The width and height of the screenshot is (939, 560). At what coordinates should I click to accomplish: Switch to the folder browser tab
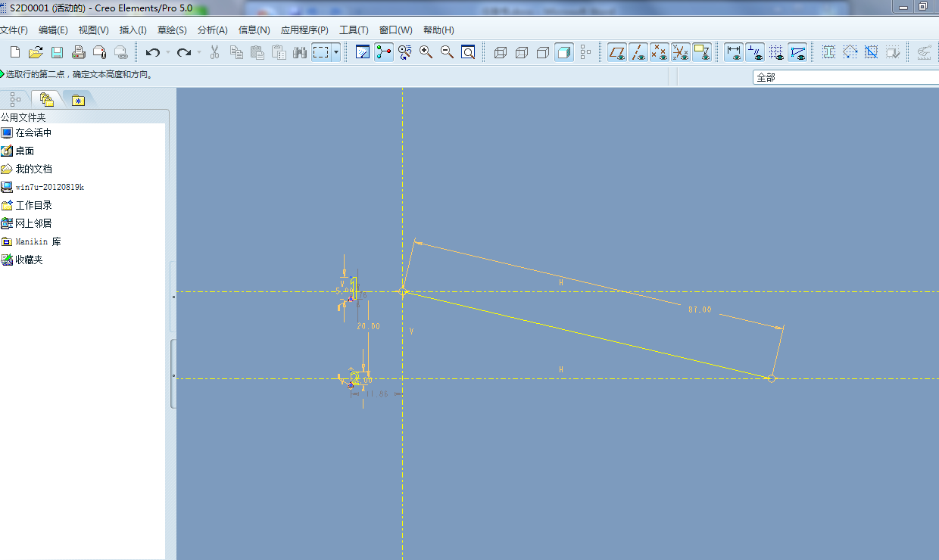pyautogui.click(x=46, y=98)
